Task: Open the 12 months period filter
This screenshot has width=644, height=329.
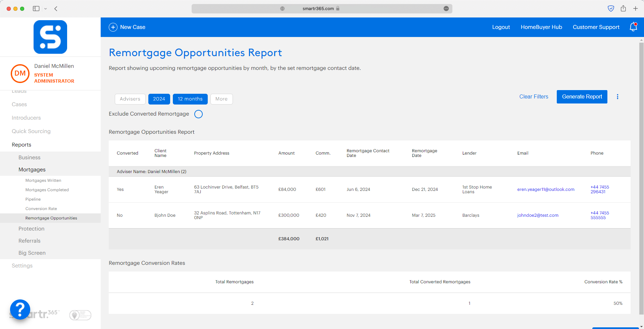Action: pyautogui.click(x=190, y=99)
